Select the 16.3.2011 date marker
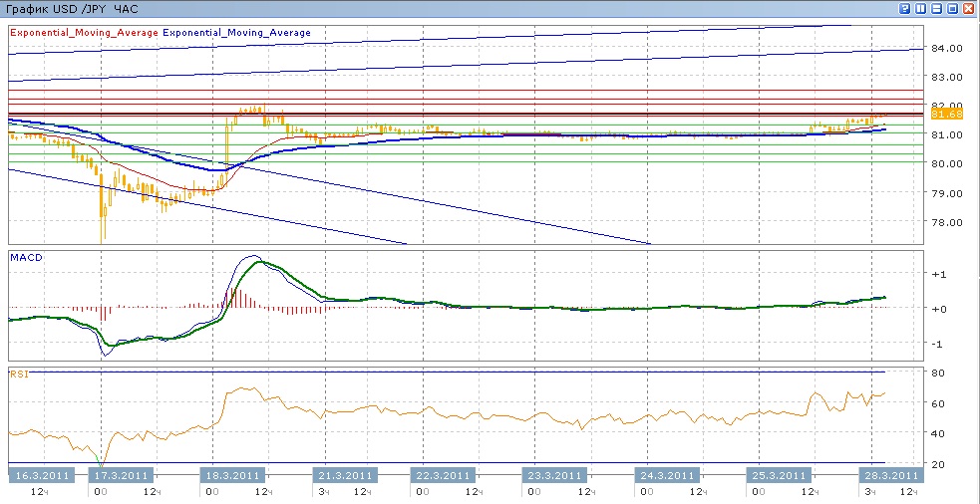Viewport: 980px width, 504px height. [x=41, y=475]
